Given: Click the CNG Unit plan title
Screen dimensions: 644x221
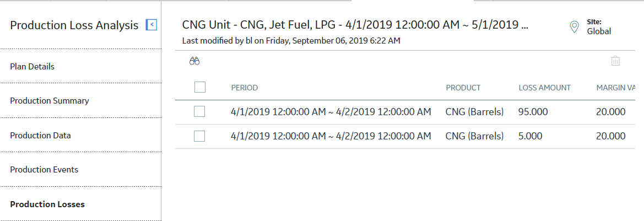Looking at the screenshot, I should coord(355,25).
